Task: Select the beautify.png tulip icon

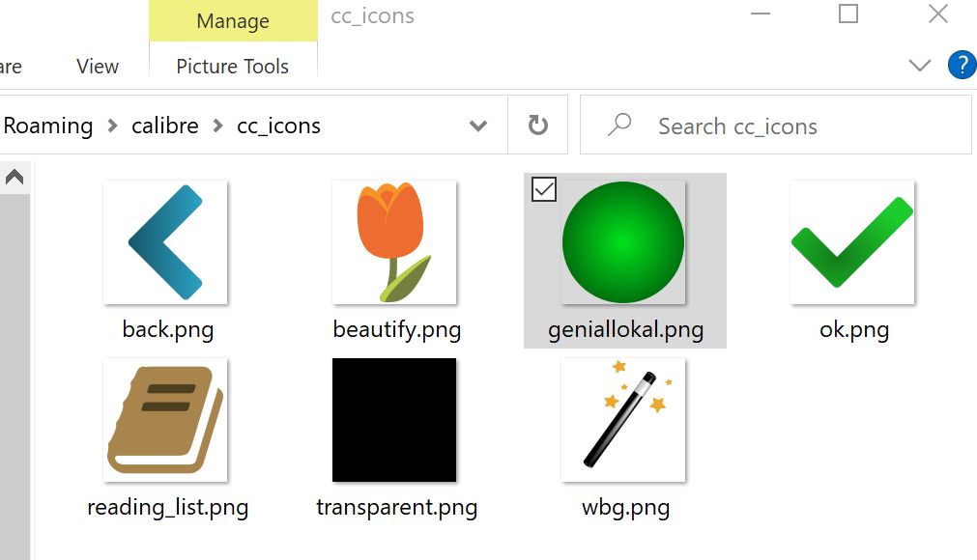Action: coord(394,242)
